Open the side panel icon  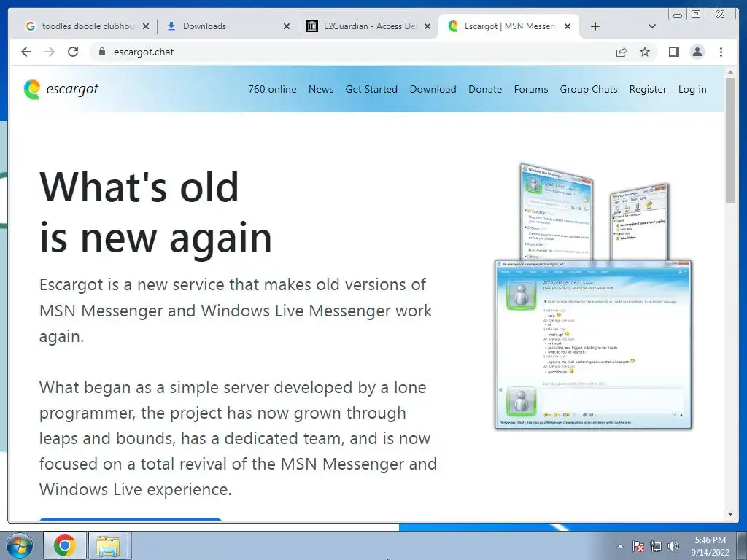(x=673, y=52)
